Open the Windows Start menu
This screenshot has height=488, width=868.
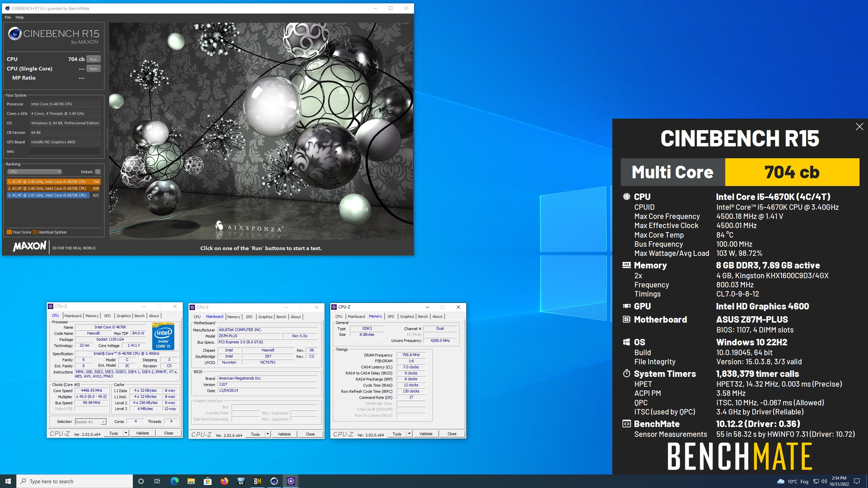(x=8, y=481)
